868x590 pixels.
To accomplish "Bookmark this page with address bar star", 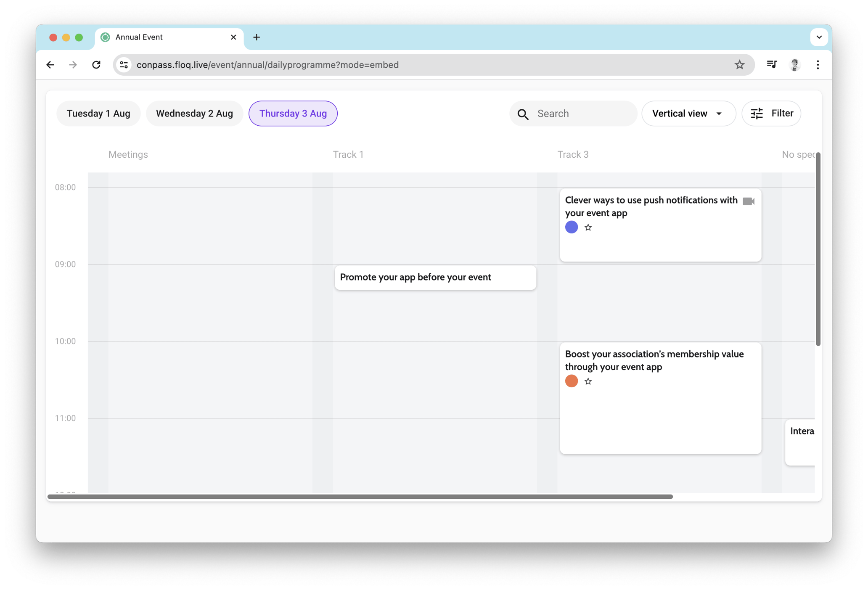I will [x=739, y=65].
